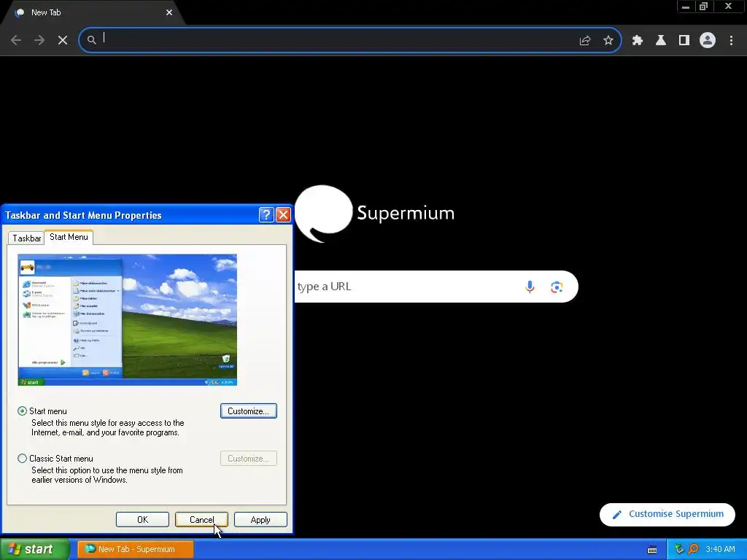The height and width of the screenshot is (560, 747).
Task: Select the Start menu radio button
Action: [x=22, y=411]
